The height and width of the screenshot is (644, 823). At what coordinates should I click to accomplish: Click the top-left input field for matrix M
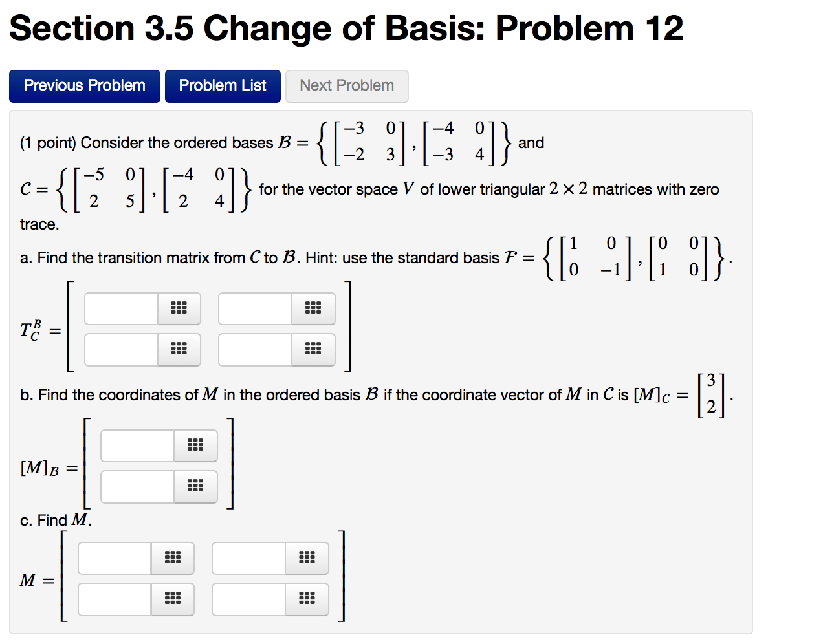(x=115, y=558)
